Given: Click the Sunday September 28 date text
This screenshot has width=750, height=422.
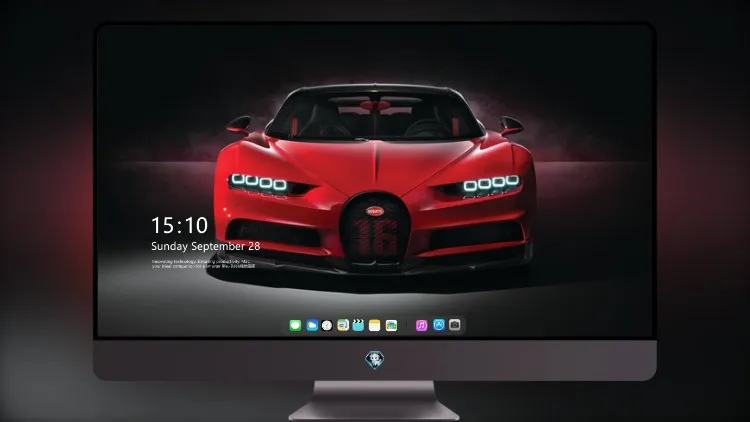Looking at the screenshot, I should 206,246.
